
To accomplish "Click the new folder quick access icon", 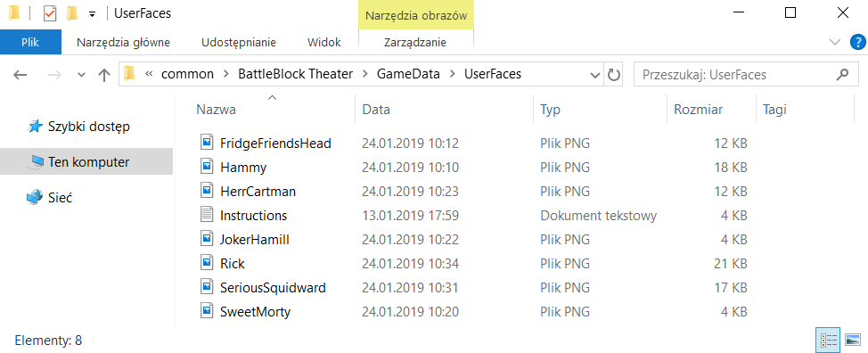I will click(72, 13).
